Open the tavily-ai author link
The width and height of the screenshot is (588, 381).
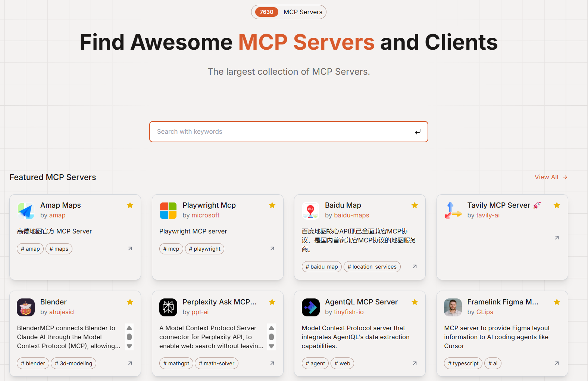point(488,215)
